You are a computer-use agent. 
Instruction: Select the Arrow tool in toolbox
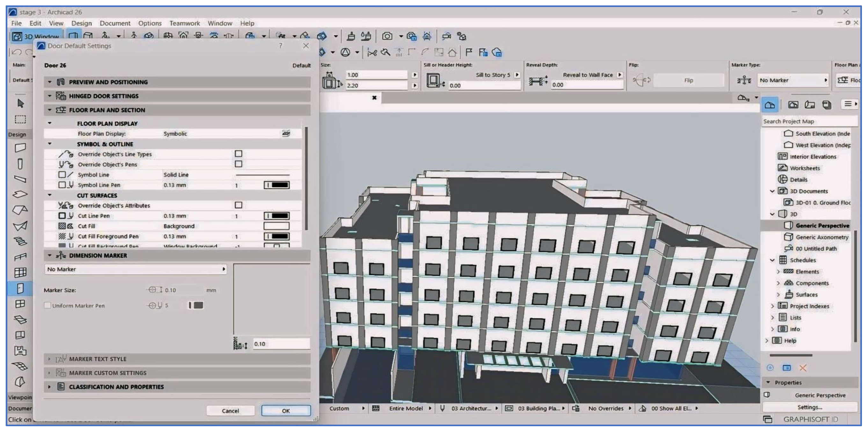point(20,103)
